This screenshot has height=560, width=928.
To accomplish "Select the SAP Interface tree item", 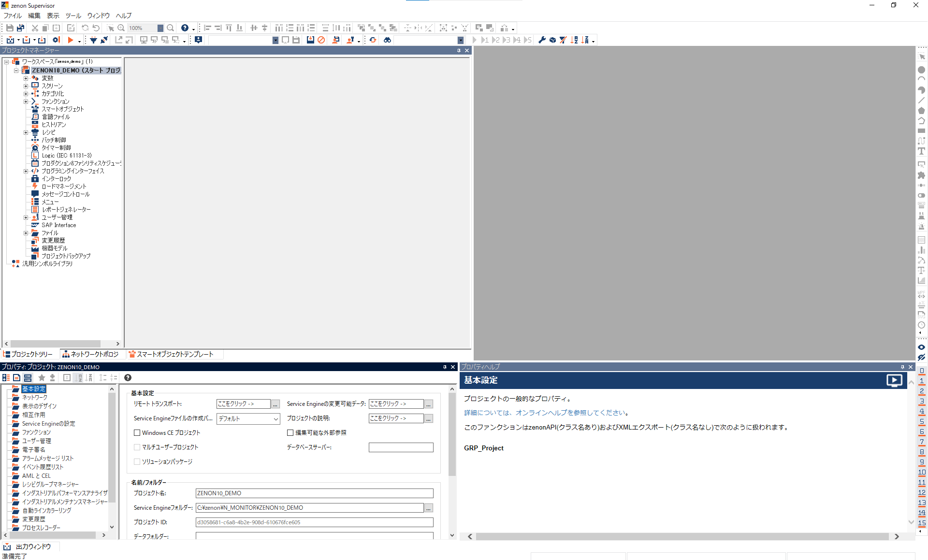I will pos(58,225).
